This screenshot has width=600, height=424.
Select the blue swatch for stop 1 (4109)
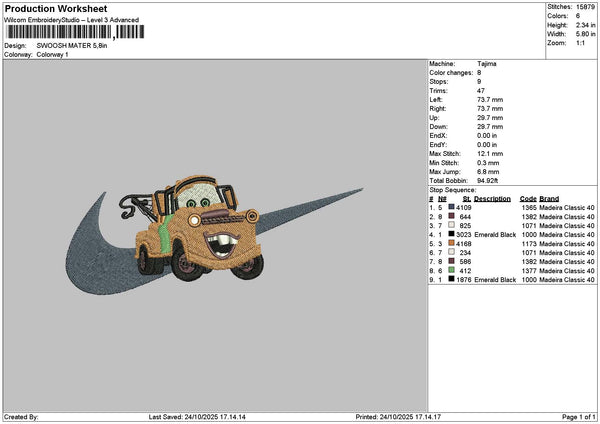click(452, 207)
